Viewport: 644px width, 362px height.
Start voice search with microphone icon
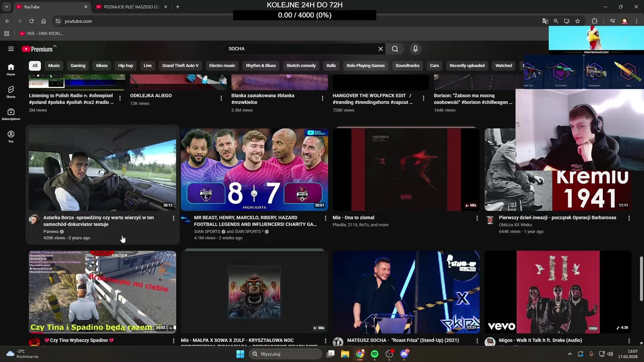click(x=415, y=49)
